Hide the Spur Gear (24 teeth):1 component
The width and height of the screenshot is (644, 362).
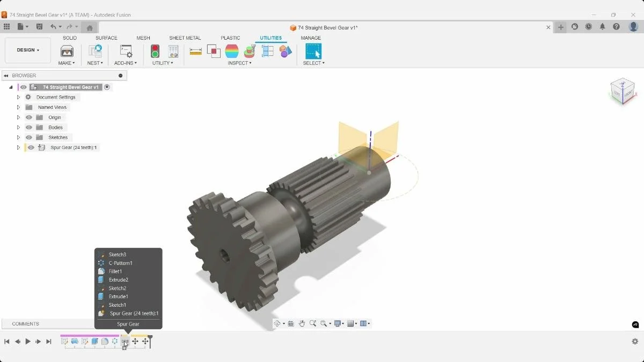(31, 147)
